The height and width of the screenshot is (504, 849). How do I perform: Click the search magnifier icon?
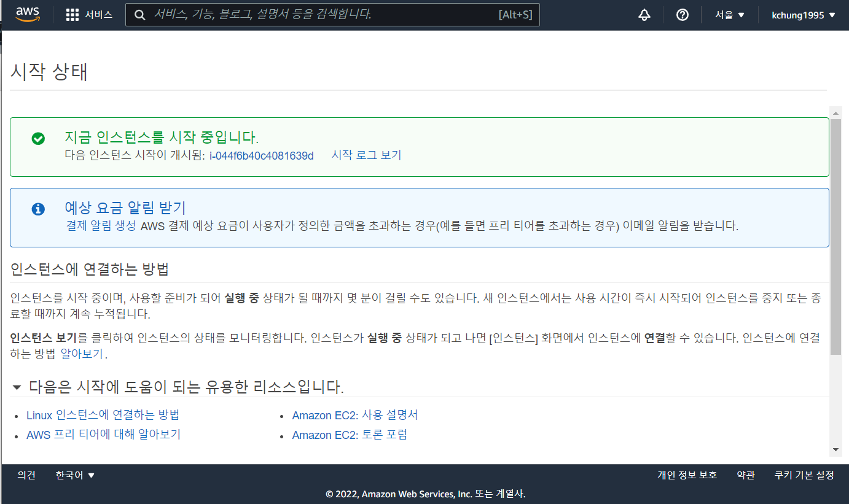point(140,15)
